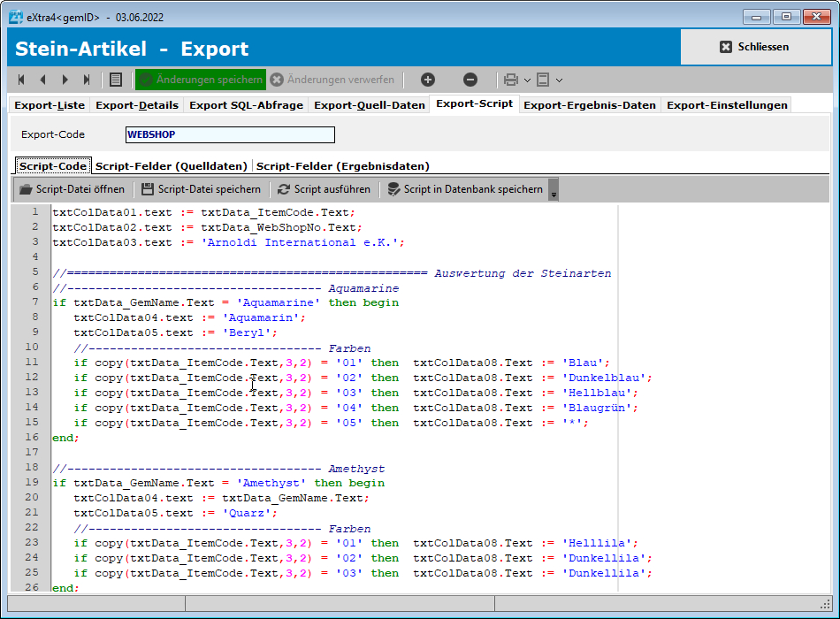
Task: Delete the record using the minus icon
Action: pos(470,80)
